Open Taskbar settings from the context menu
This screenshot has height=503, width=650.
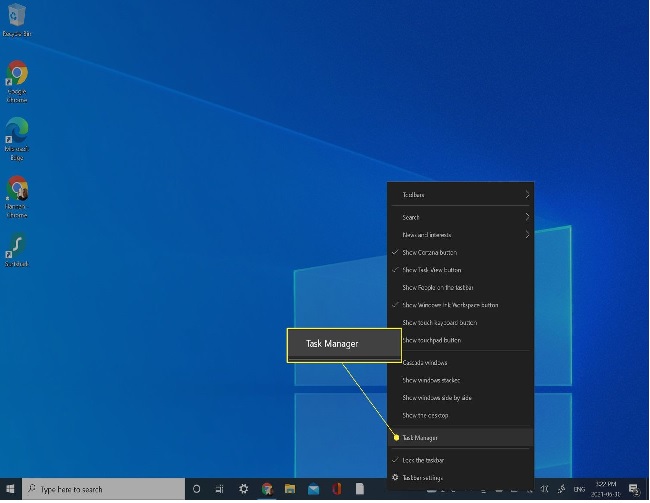[x=461, y=478]
